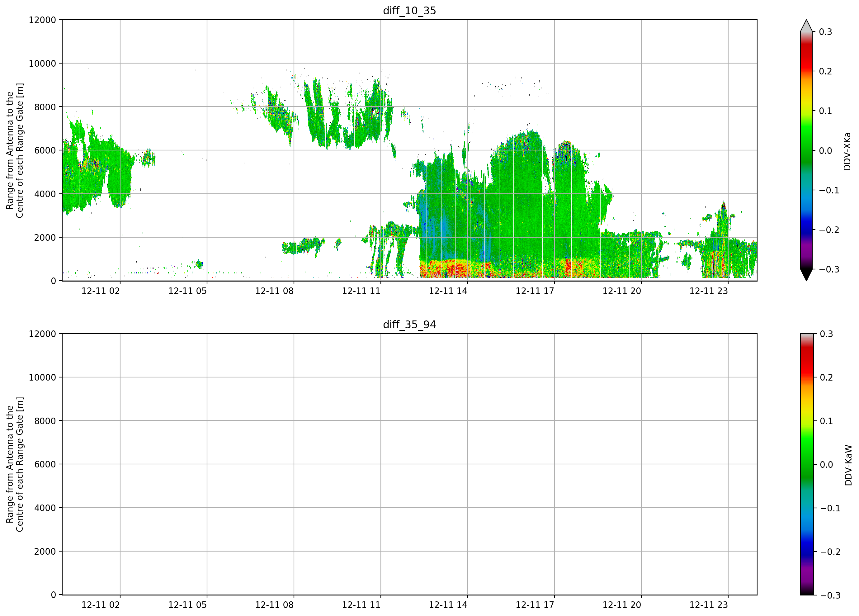859x616 pixels.
Task: Click the 12-11 02 tick label on the top plot
Action: [x=101, y=291]
